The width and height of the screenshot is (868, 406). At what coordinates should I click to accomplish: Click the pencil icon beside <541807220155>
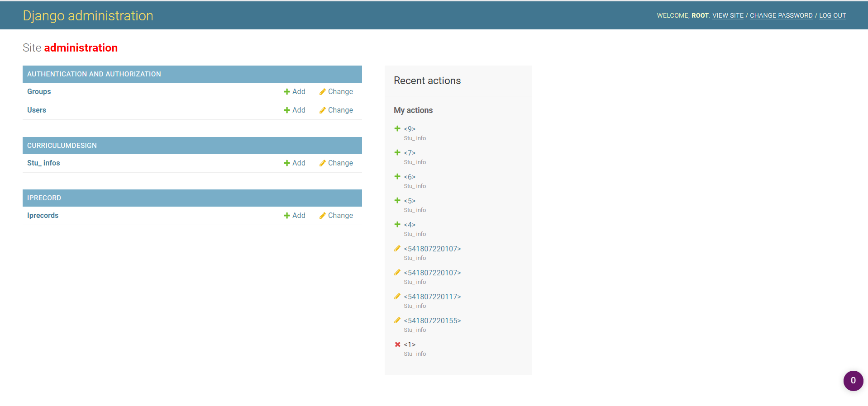pyautogui.click(x=397, y=320)
